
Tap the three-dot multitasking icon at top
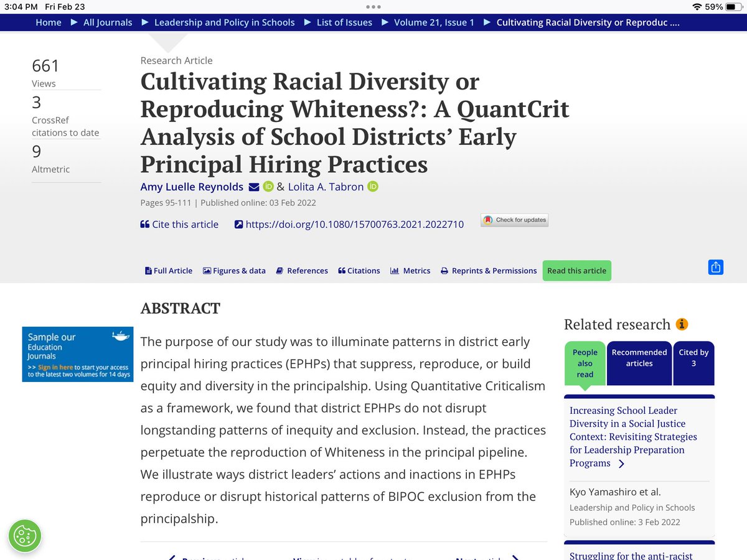pos(374,7)
